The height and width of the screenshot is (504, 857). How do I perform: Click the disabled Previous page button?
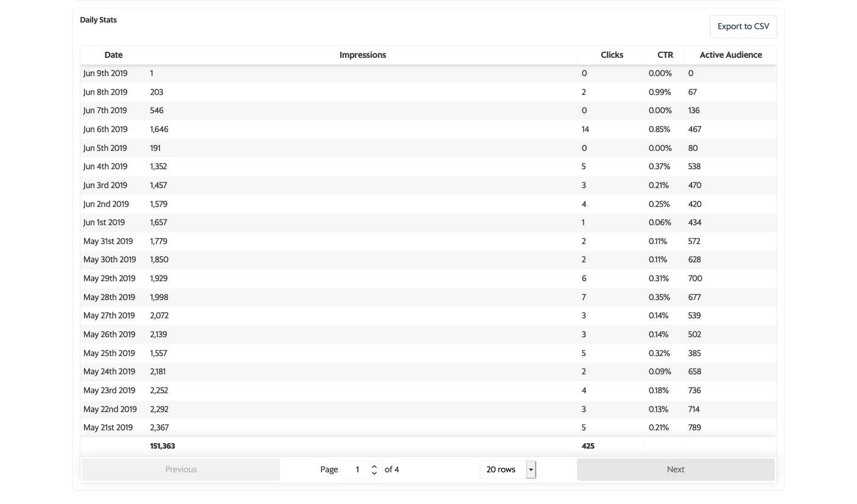click(181, 469)
